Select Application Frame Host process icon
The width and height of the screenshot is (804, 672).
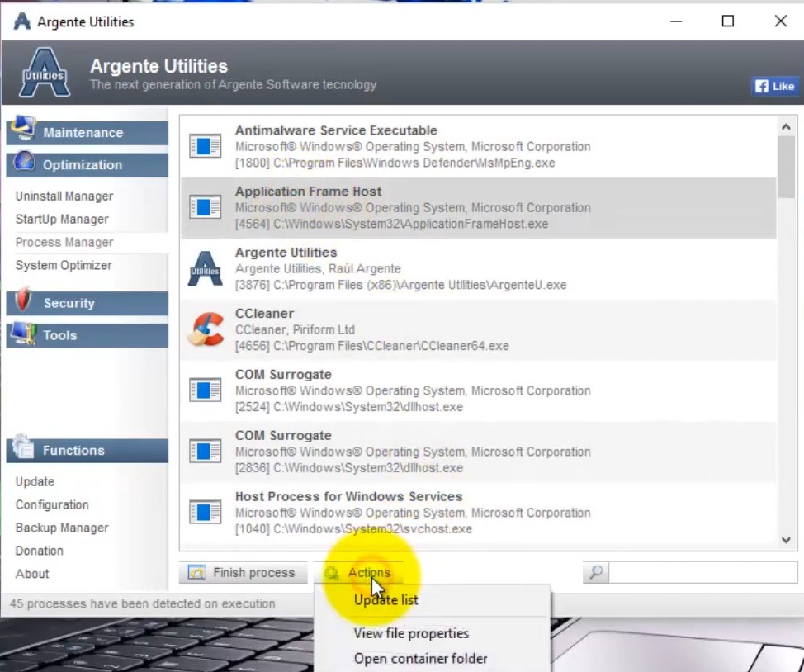[205, 207]
